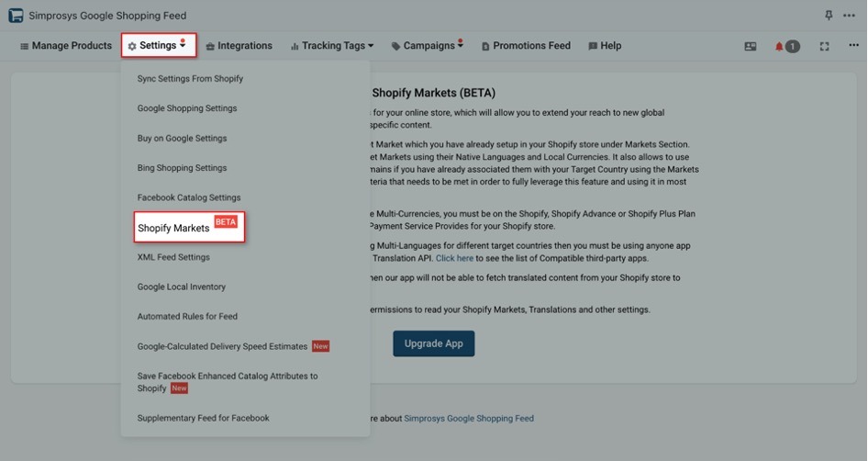The width and height of the screenshot is (868, 461).
Task: Follow the Click here link
Action: [x=454, y=258]
